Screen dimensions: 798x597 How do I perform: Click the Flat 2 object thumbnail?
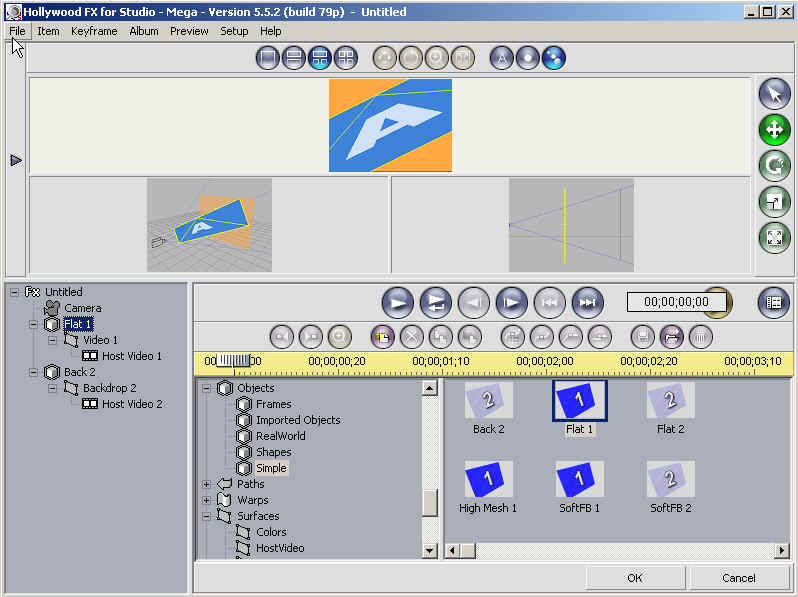[x=670, y=401]
